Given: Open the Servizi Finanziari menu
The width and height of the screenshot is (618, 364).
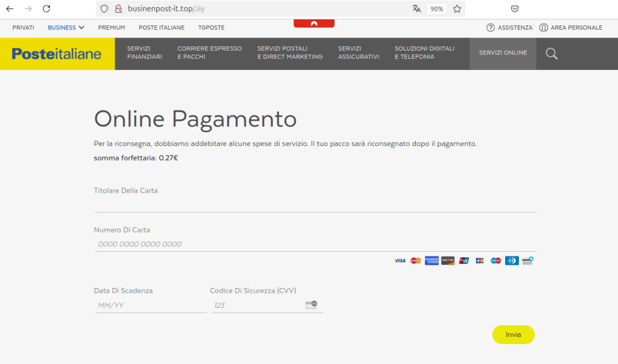Looking at the screenshot, I should (145, 53).
